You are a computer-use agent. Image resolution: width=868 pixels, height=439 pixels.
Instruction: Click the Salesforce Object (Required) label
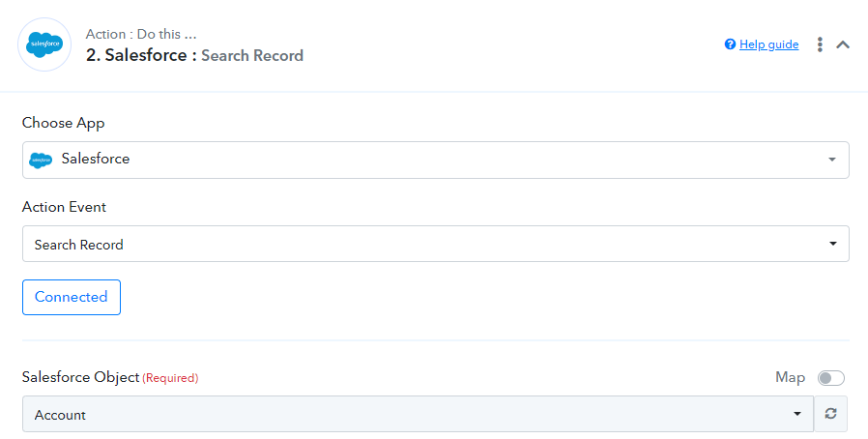pos(110,377)
